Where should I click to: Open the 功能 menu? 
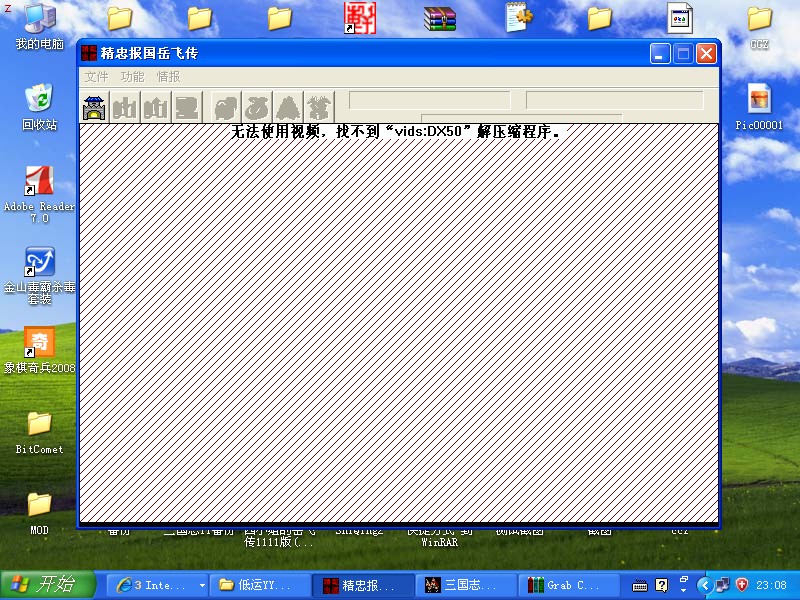[133, 77]
